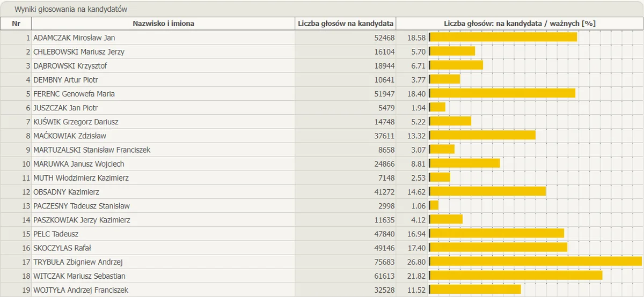This screenshot has height=297, width=644.
Task: Click the yellow bar for PACZESNY 1.06
Action: [x=434, y=205]
